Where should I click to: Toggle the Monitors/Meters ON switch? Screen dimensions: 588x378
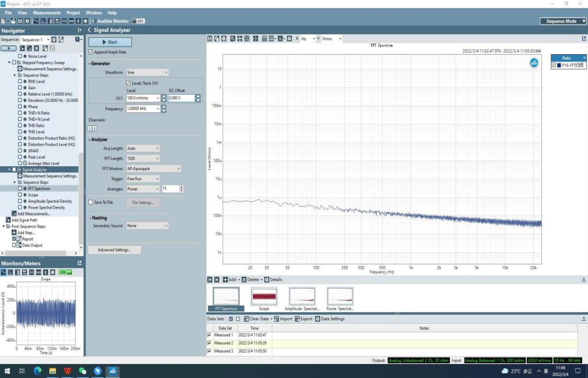(x=66, y=272)
